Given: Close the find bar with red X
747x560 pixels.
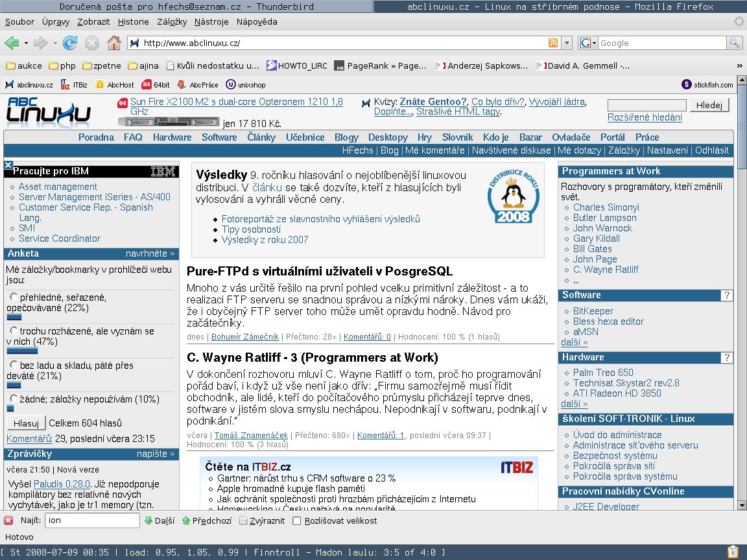Looking at the screenshot, I should (8, 520).
